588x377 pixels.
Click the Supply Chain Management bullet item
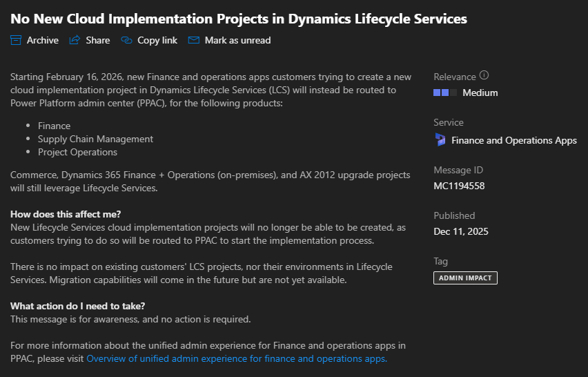point(95,139)
